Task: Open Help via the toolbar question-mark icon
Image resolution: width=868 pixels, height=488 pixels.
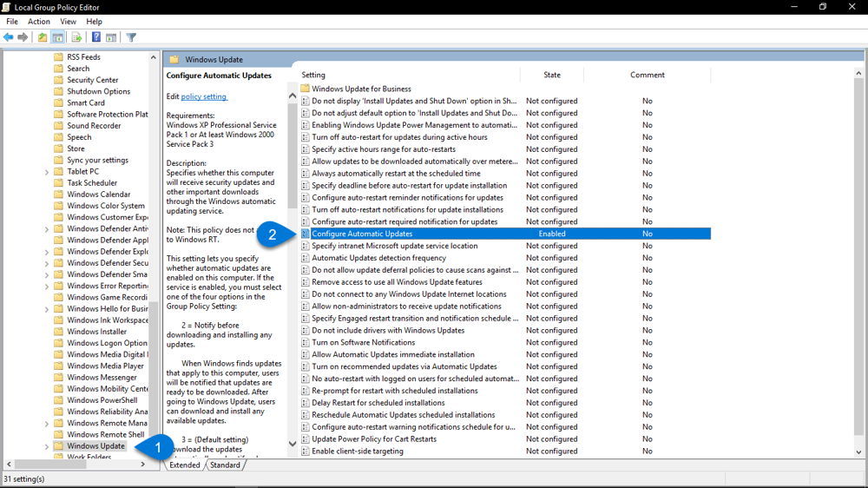Action: coord(96,37)
